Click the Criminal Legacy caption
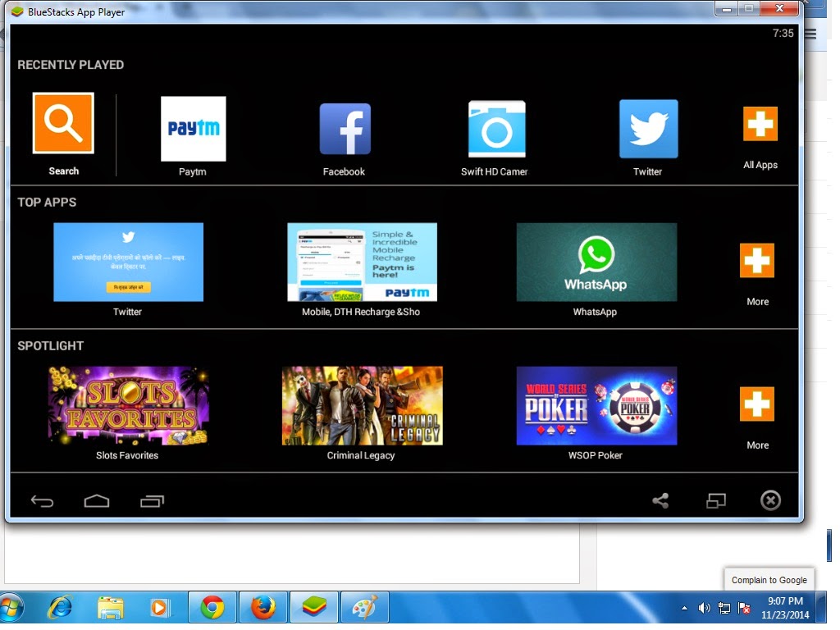This screenshot has height=630, width=840. pyautogui.click(x=361, y=455)
